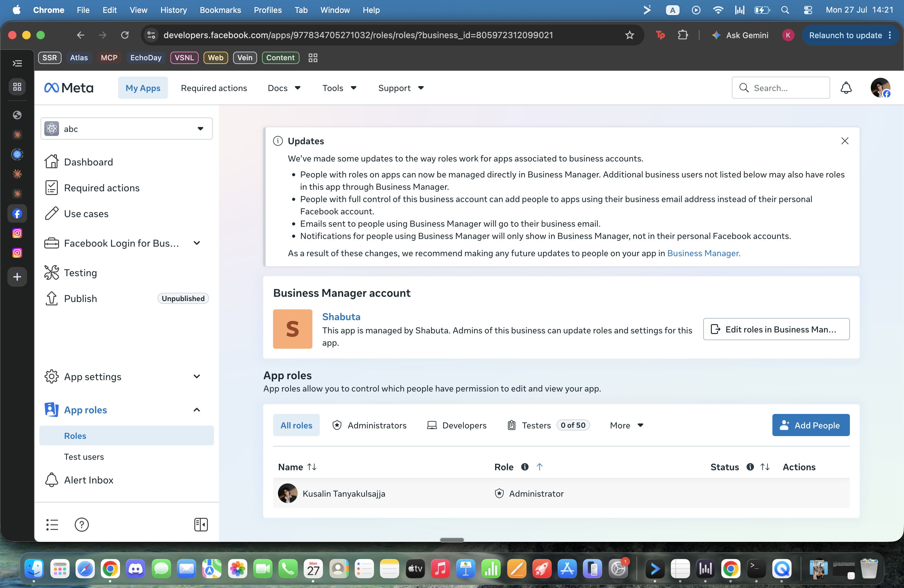Viewport: 904px width, 588px height.
Task: Click Edit roles in Business Manager button
Action: click(x=776, y=329)
